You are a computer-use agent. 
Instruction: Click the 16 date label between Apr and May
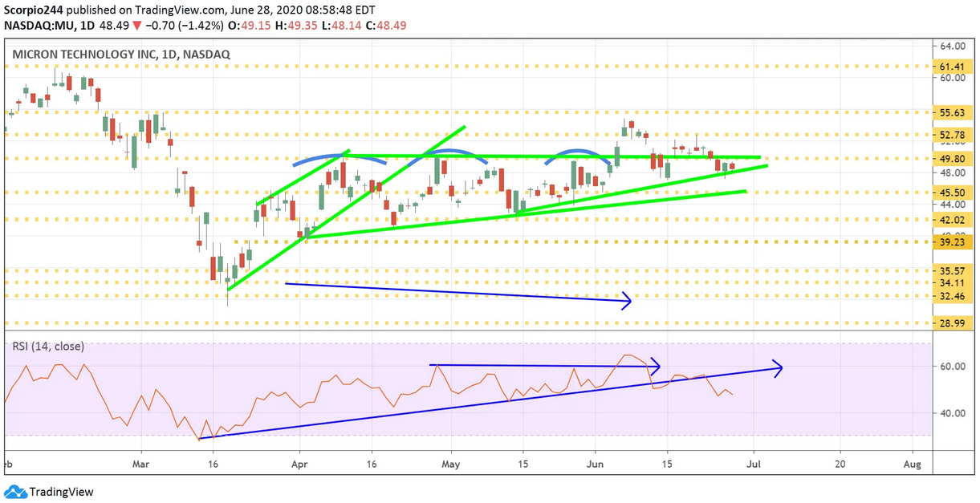pyautogui.click(x=373, y=464)
